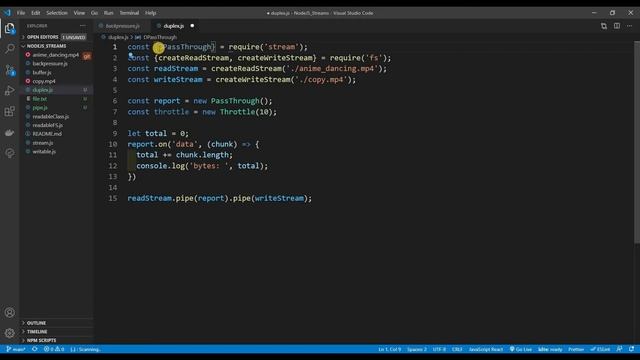Click the editor vertical scrollbar

(637, 143)
